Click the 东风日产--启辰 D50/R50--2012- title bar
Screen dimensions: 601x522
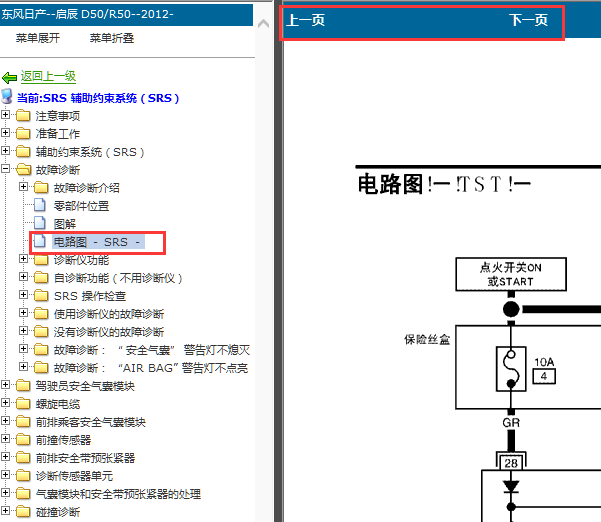[x=126, y=15]
